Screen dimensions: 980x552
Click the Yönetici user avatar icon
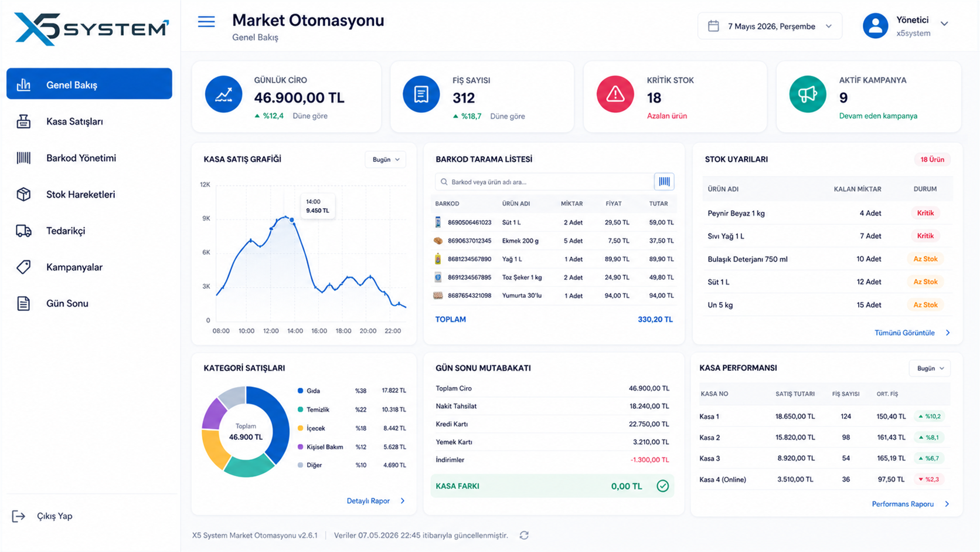coord(875,26)
